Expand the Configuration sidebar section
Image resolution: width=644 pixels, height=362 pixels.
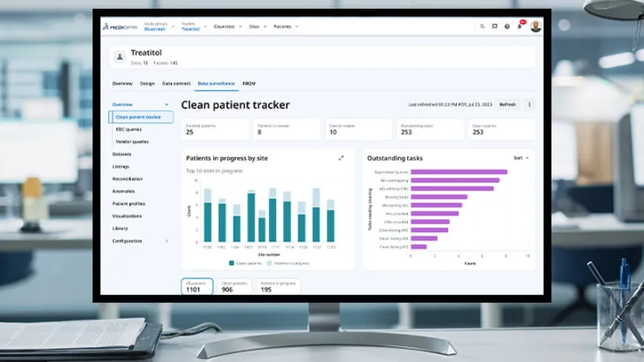click(167, 241)
